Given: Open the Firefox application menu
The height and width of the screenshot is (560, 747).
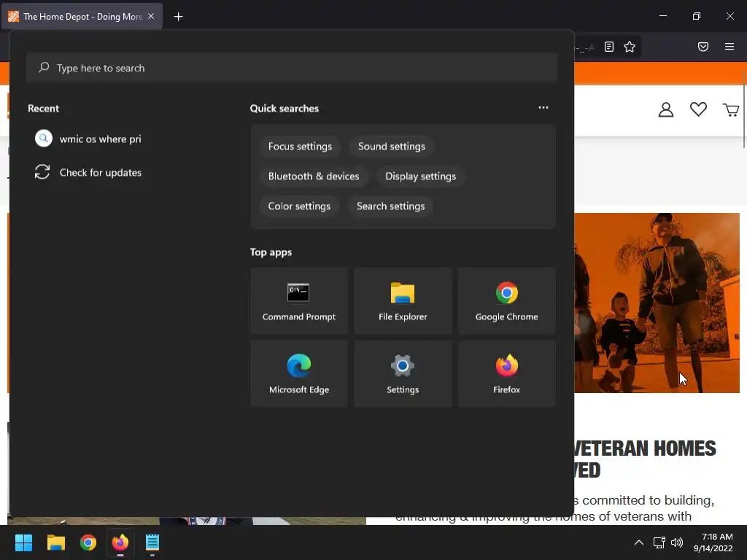Looking at the screenshot, I should pos(729,47).
